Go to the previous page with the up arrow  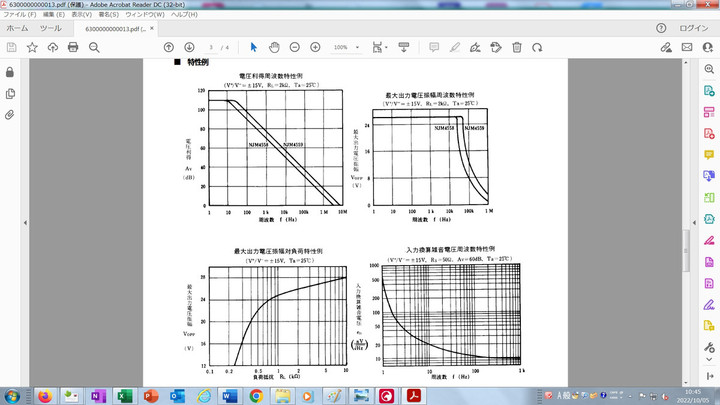coord(168,47)
